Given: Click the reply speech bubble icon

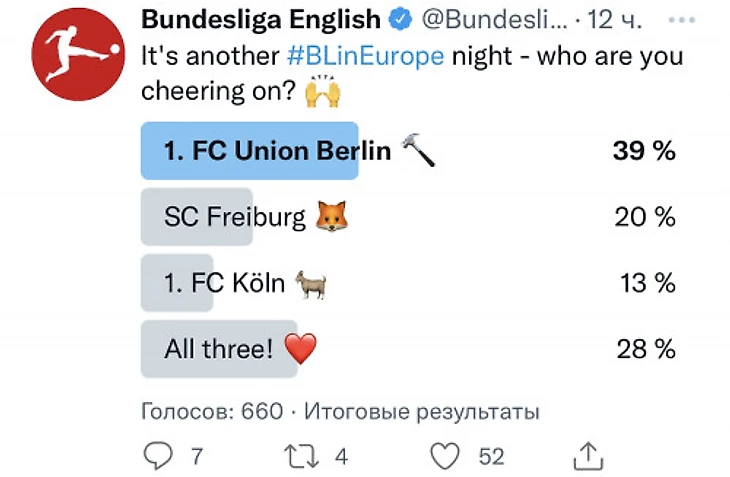Looking at the screenshot, I should coord(158,456).
